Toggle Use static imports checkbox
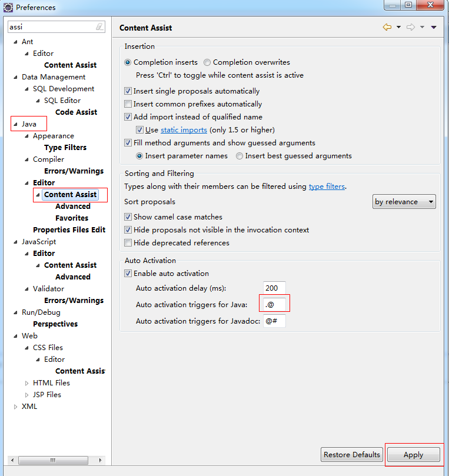This screenshot has height=476, width=449. (x=139, y=130)
